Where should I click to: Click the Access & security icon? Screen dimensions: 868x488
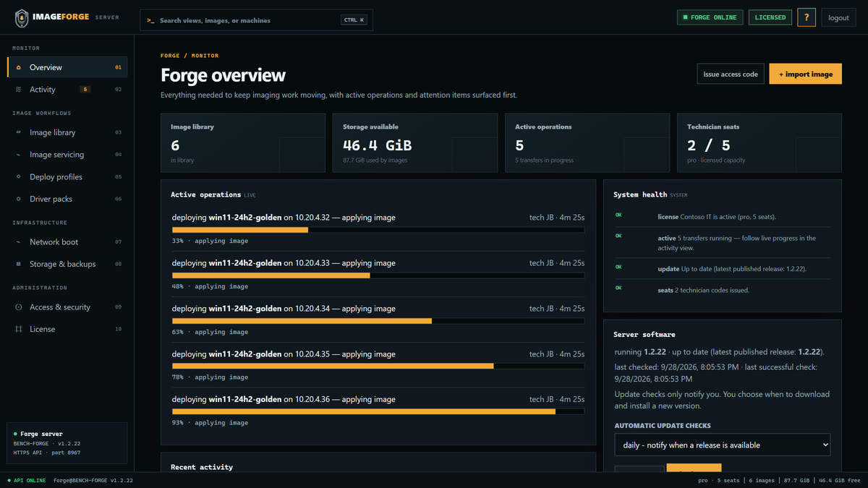click(x=19, y=307)
